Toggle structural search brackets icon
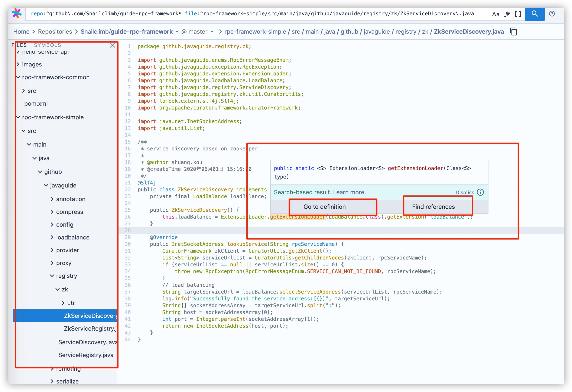 [x=518, y=14]
